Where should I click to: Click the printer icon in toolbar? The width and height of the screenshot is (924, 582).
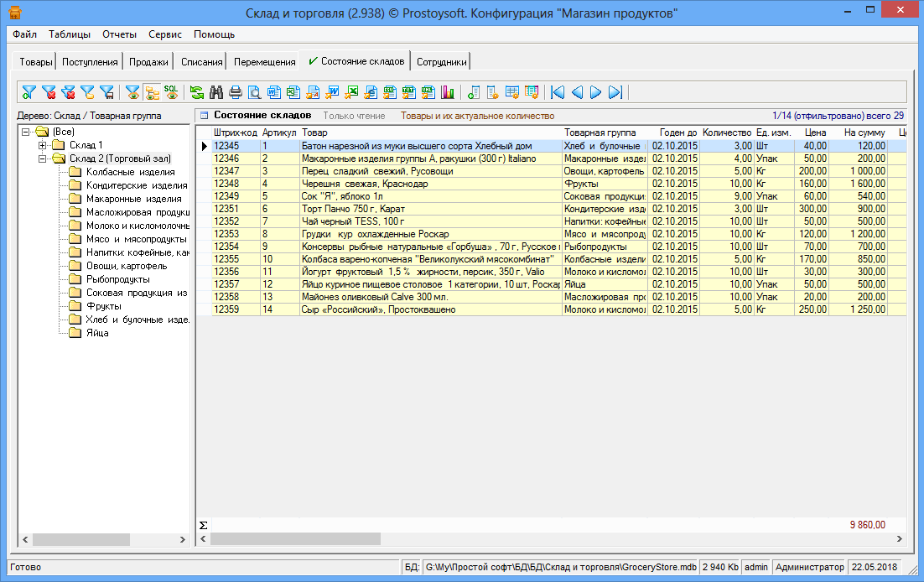(236, 92)
